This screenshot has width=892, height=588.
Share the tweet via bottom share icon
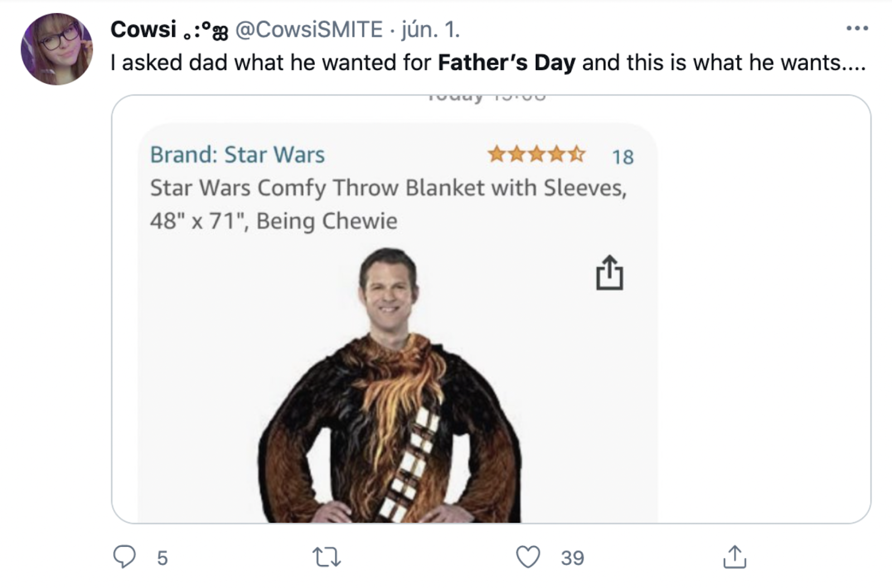point(734,557)
